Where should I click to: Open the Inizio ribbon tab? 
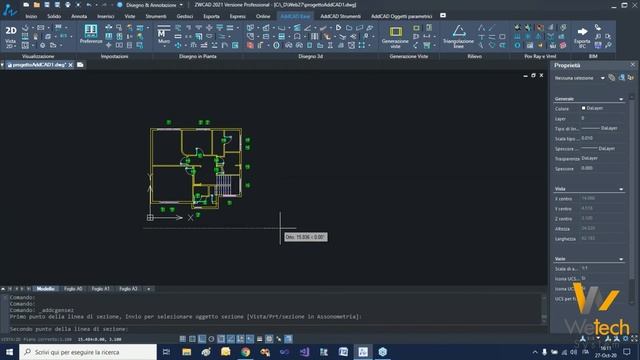pyautogui.click(x=31, y=16)
